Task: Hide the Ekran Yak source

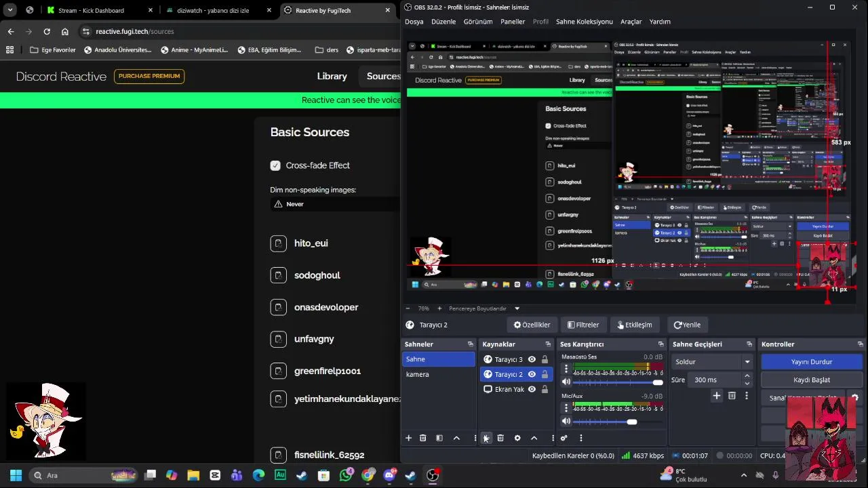Action: coord(532,389)
